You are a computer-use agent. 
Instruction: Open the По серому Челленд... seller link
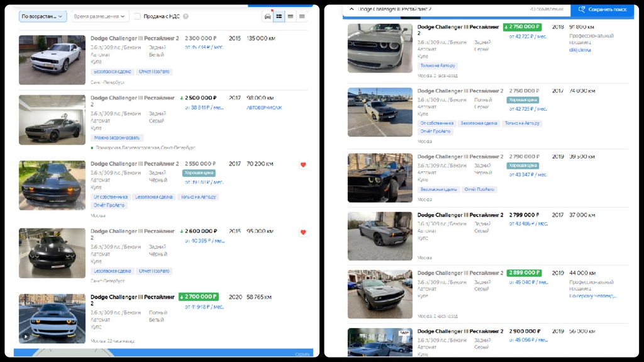592,296
